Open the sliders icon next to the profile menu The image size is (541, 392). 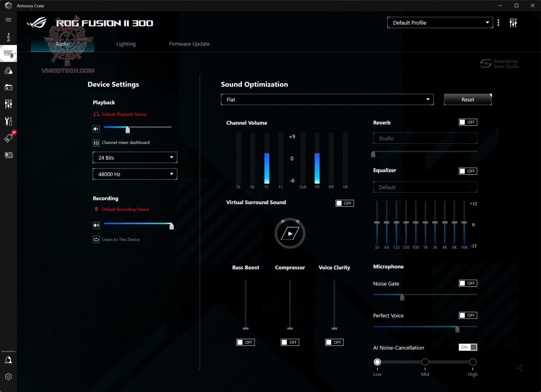(x=513, y=23)
